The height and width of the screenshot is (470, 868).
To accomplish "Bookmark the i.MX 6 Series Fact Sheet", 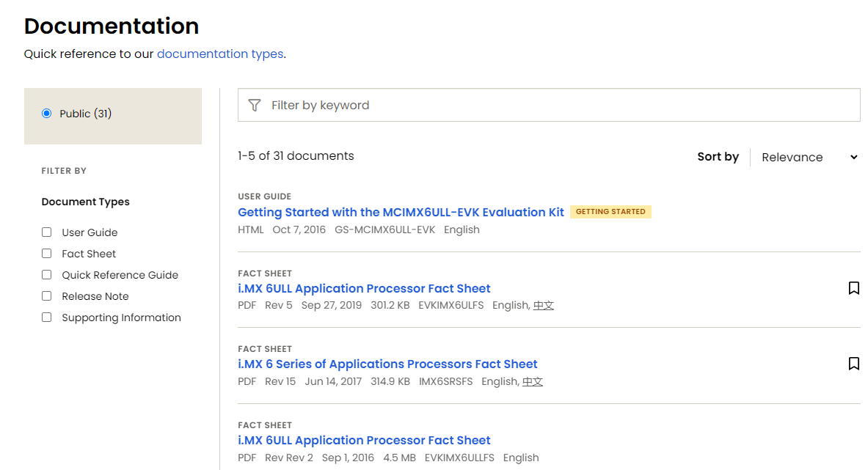I will pyautogui.click(x=853, y=364).
